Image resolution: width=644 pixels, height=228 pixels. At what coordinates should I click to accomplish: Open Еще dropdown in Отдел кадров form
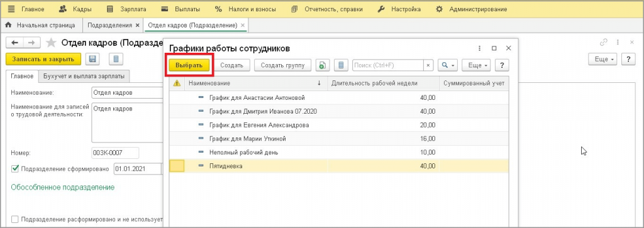(x=603, y=59)
